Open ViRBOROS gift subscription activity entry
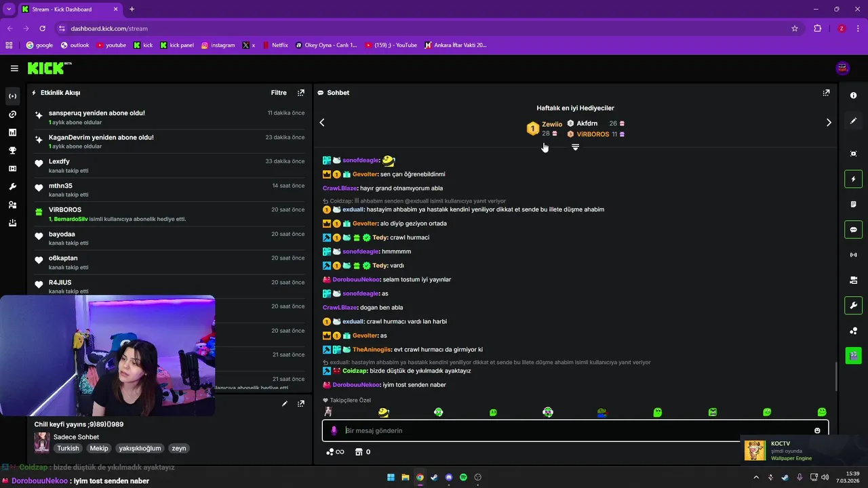Screen dimensions: 868x488 170,214
